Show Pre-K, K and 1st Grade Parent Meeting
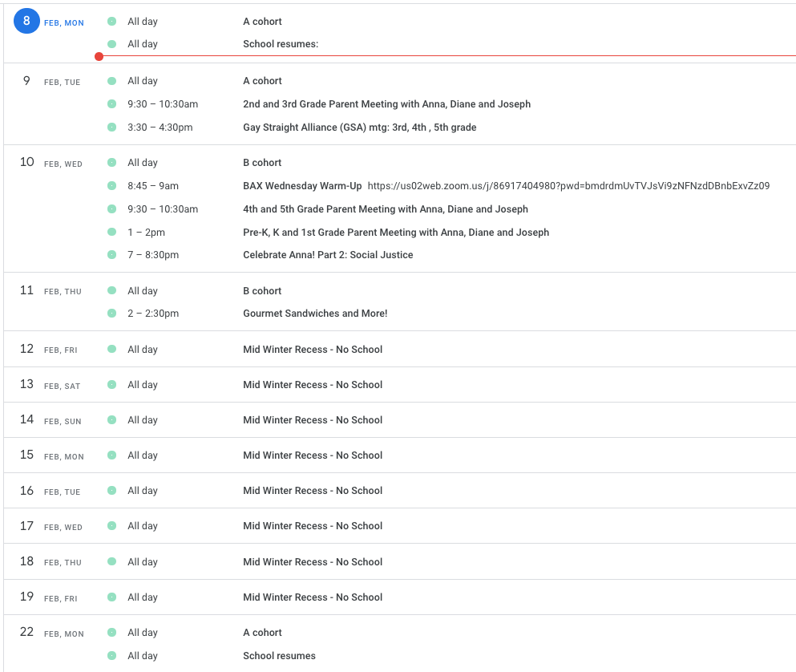Viewport: 796px width, 672px height. click(396, 233)
